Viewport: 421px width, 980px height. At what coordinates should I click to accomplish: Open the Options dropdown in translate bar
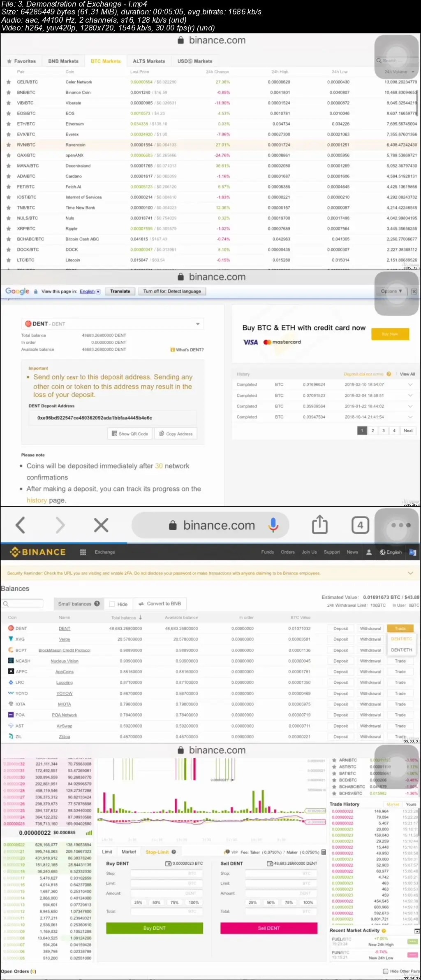tap(391, 291)
